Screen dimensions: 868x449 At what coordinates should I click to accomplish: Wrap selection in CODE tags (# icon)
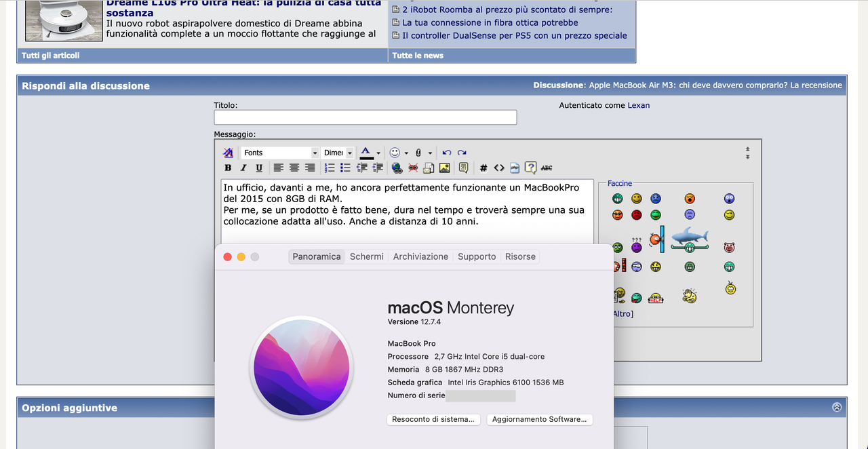pos(484,168)
